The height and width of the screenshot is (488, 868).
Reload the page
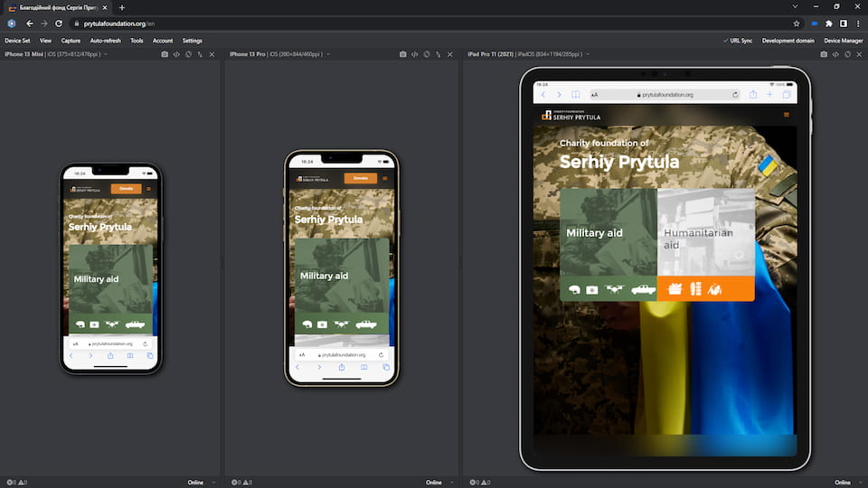(59, 23)
